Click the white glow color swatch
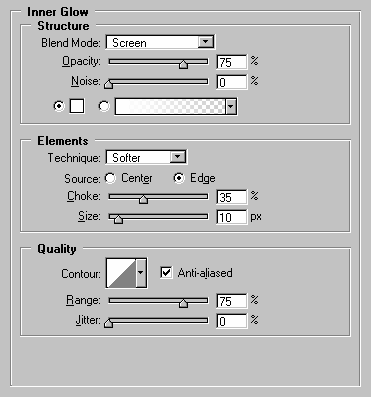The width and height of the screenshot is (371, 397). pyautogui.click(x=77, y=106)
